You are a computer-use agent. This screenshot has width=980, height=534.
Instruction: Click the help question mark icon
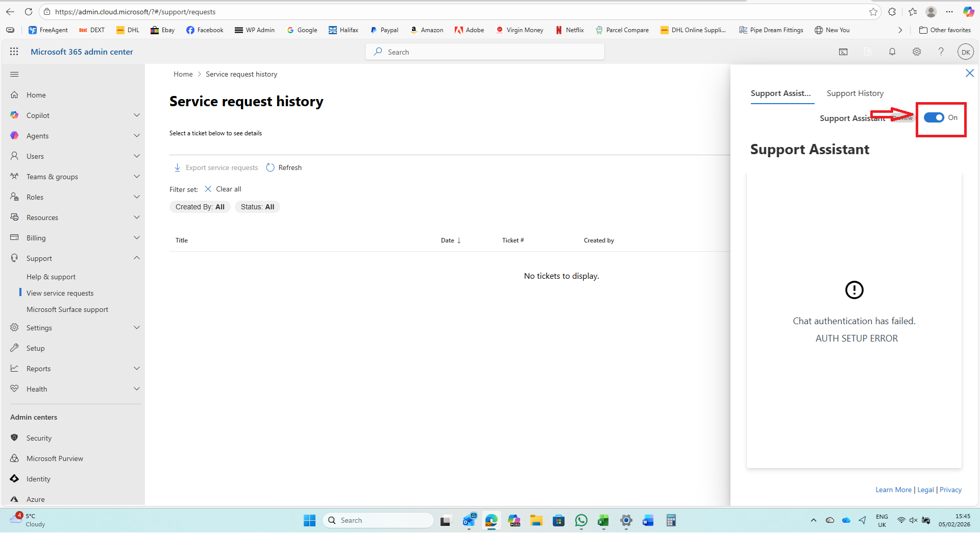[x=941, y=52]
